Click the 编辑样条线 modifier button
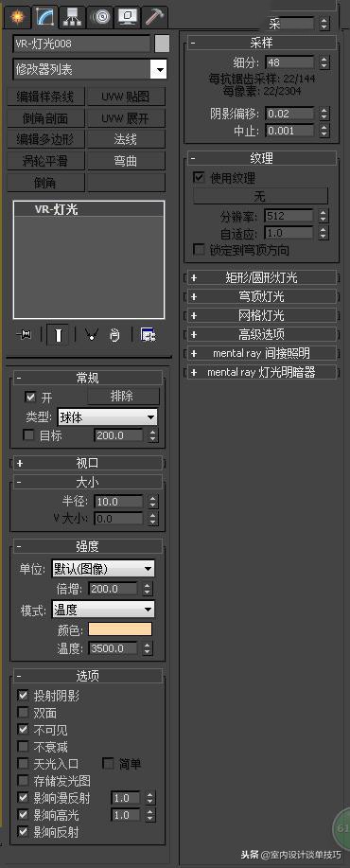The width and height of the screenshot is (350, 868). coord(45,97)
